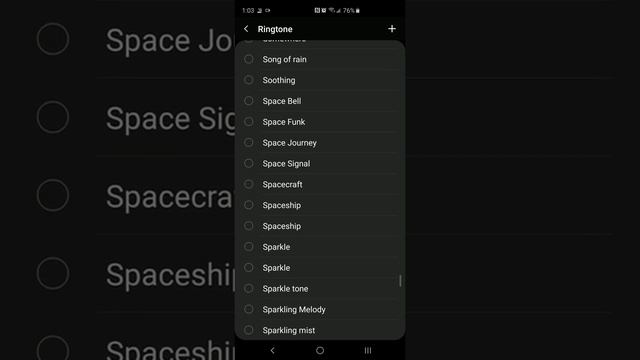Image resolution: width=640 pixels, height=360 pixels.
Task: Tap the "Space Journey" label
Action: [289, 143]
